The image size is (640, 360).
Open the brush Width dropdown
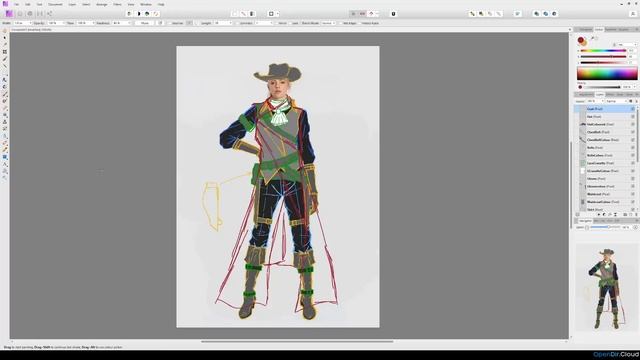30,23
